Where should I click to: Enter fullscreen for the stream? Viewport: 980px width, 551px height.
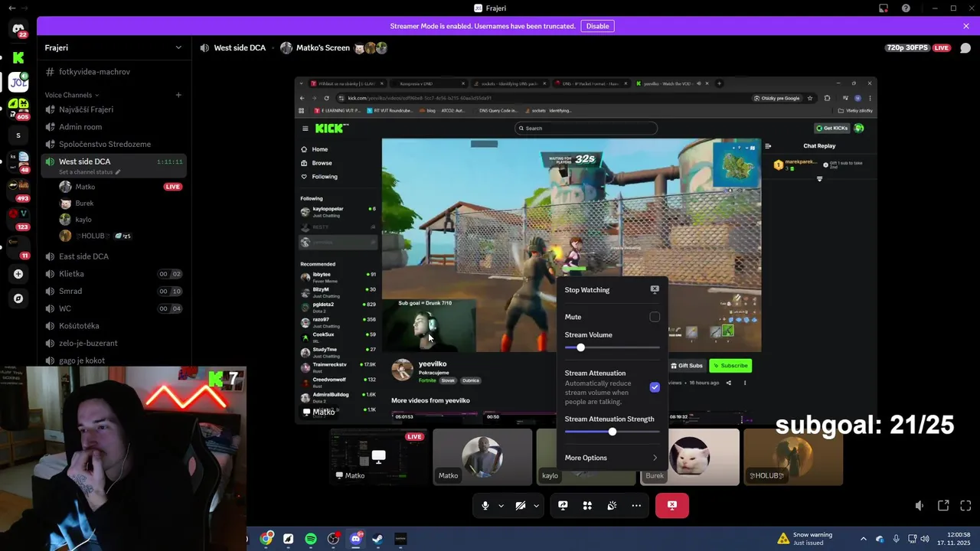pyautogui.click(x=965, y=506)
